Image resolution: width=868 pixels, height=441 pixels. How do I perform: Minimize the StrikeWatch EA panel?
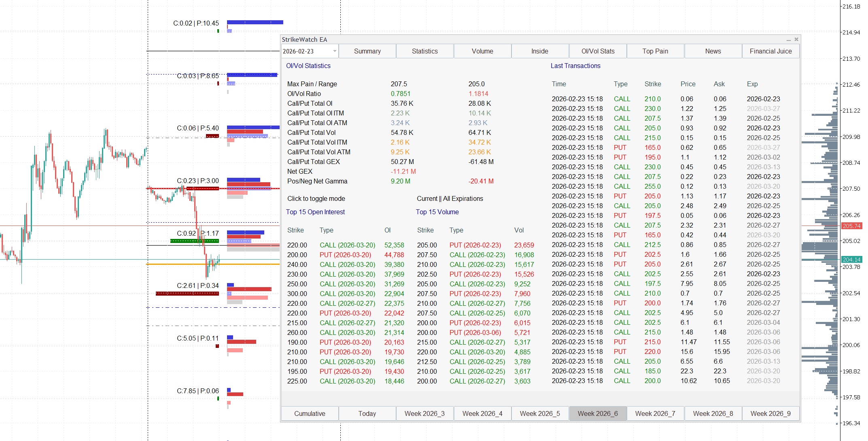click(788, 39)
